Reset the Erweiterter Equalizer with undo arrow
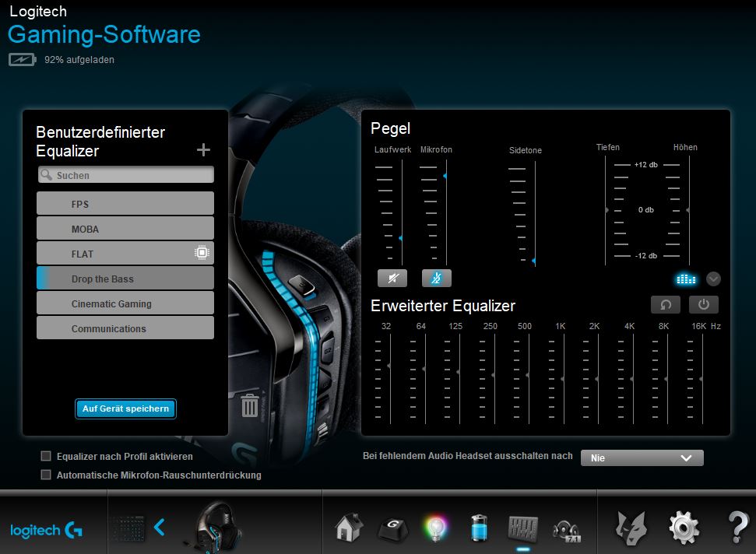This screenshot has height=554, width=756. pyautogui.click(x=666, y=304)
